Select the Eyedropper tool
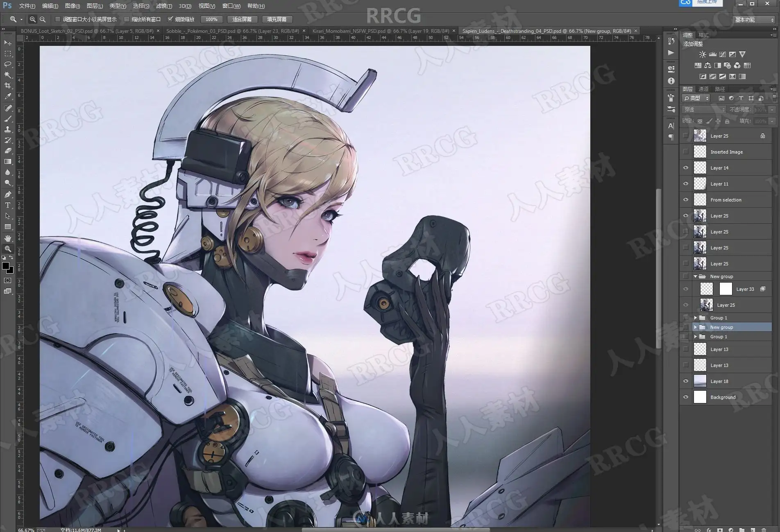The image size is (780, 532). tap(8, 96)
